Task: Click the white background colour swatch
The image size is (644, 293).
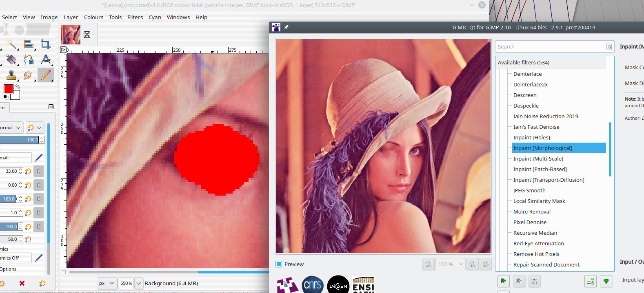Action: [x=16, y=96]
